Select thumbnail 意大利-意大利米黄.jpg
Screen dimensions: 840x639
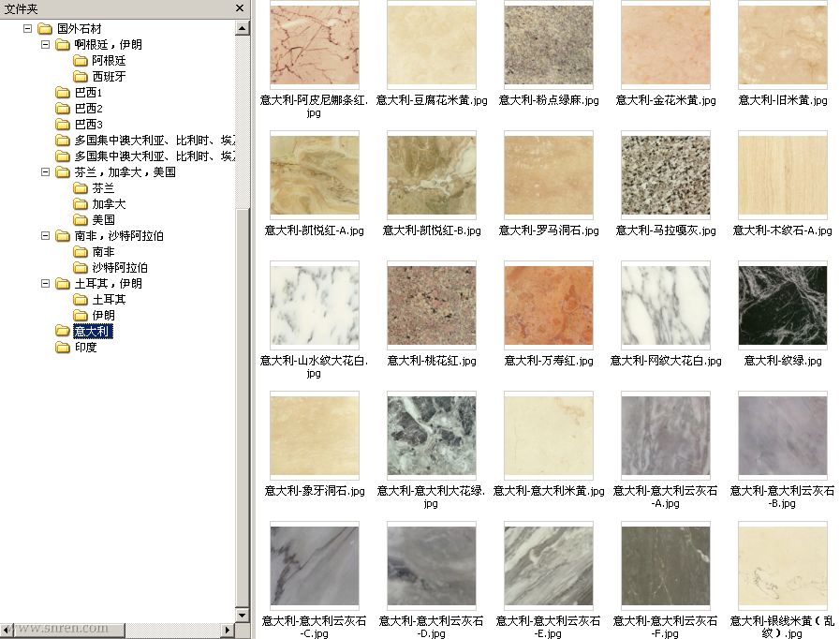549,436
